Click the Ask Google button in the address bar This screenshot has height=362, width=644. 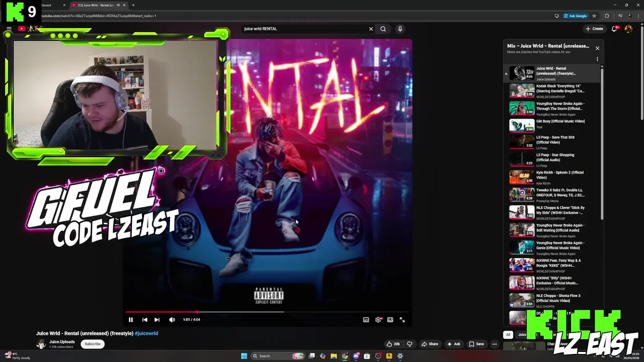(576, 16)
